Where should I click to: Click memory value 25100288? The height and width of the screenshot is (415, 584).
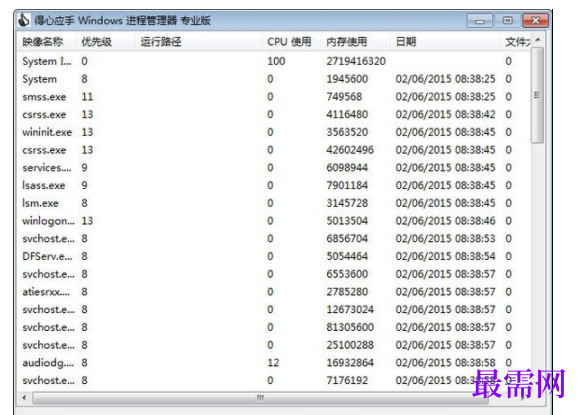click(x=350, y=345)
